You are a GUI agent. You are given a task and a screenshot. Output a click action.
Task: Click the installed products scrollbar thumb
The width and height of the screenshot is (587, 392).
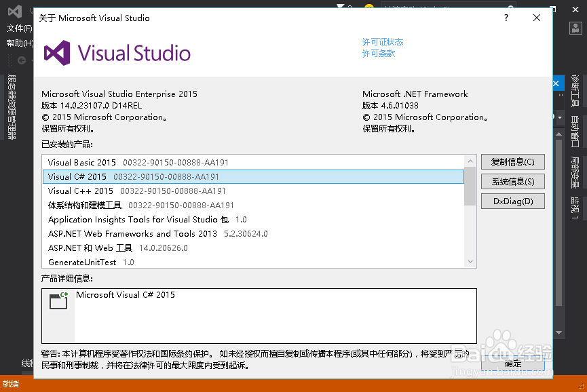pyautogui.click(x=470, y=187)
